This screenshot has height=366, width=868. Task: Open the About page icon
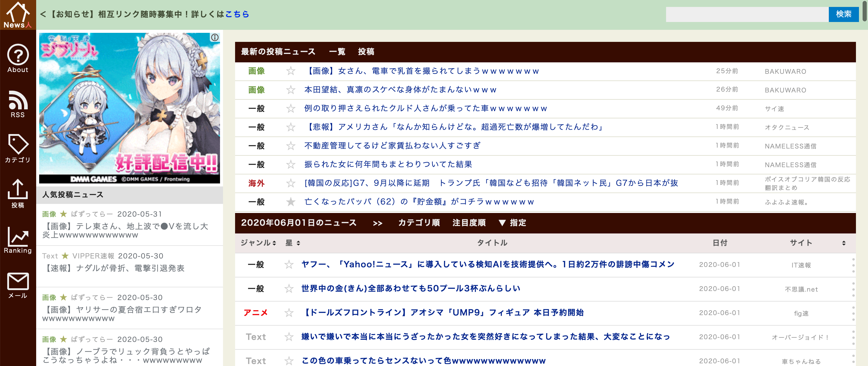point(18,58)
